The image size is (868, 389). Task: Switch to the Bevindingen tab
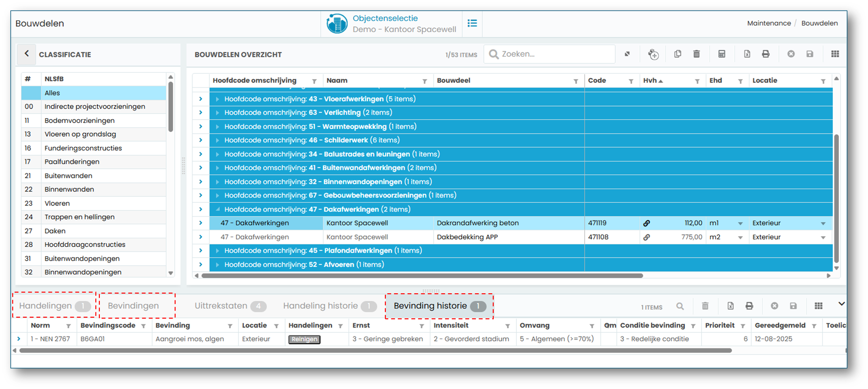coord(133,306)
